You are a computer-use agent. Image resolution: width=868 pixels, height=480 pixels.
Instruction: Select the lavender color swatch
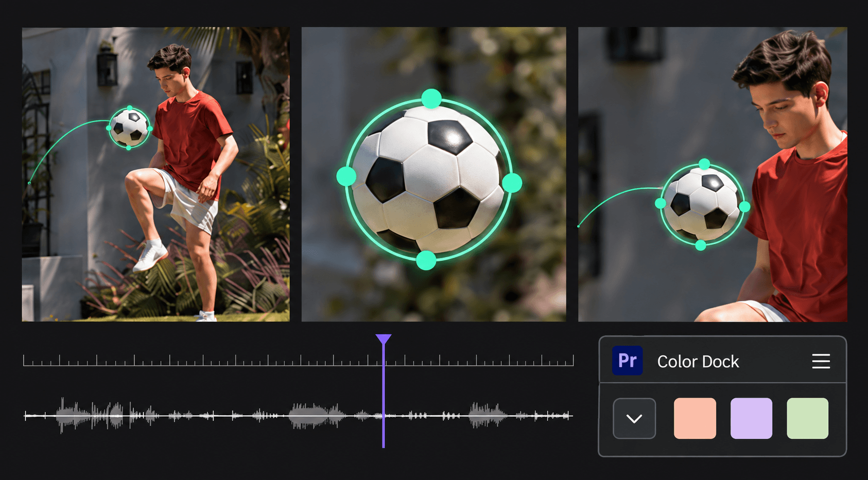[x=751, y=418]
